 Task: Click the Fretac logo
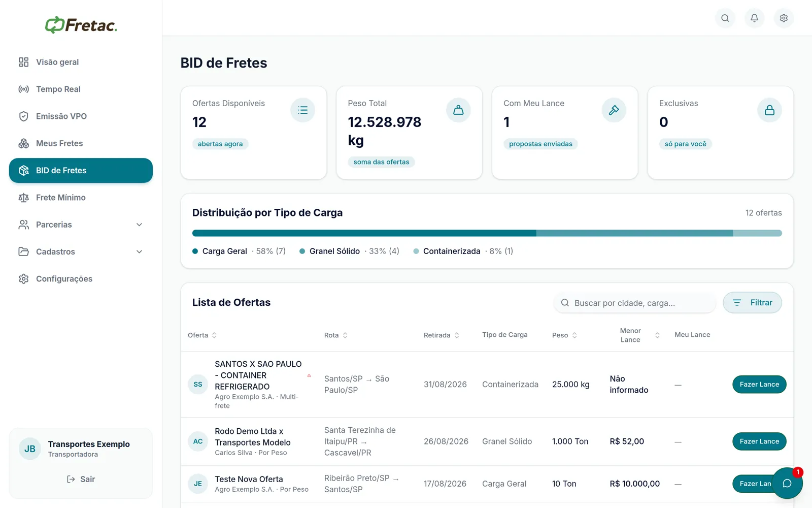pos(81,24)
